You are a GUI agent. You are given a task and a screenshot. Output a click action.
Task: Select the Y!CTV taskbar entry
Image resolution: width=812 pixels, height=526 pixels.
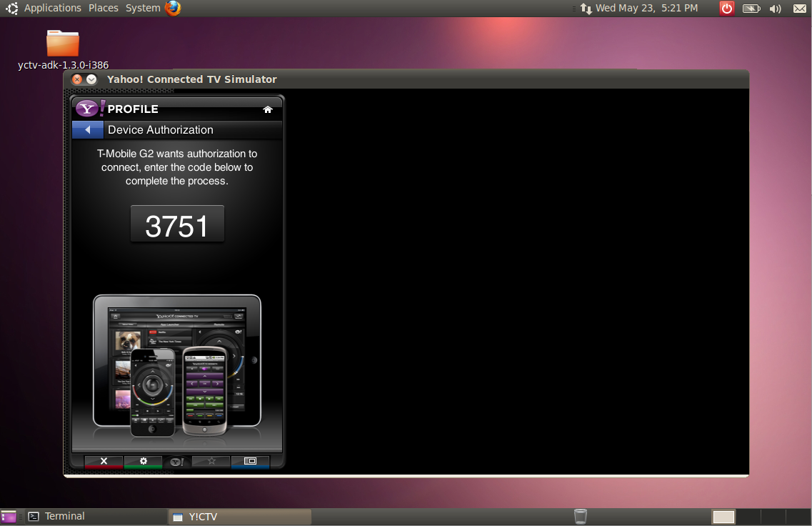(240, 517)
